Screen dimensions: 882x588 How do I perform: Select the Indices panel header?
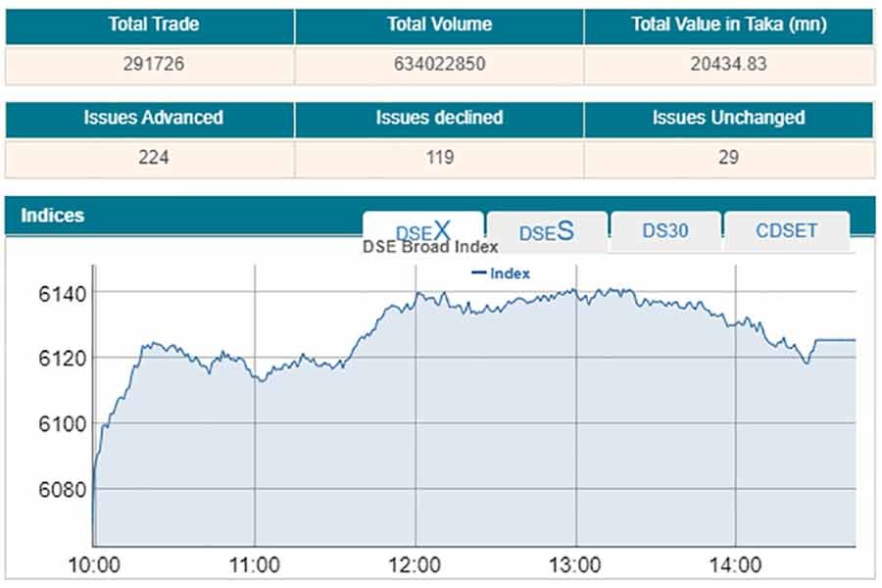coord(56,217)
